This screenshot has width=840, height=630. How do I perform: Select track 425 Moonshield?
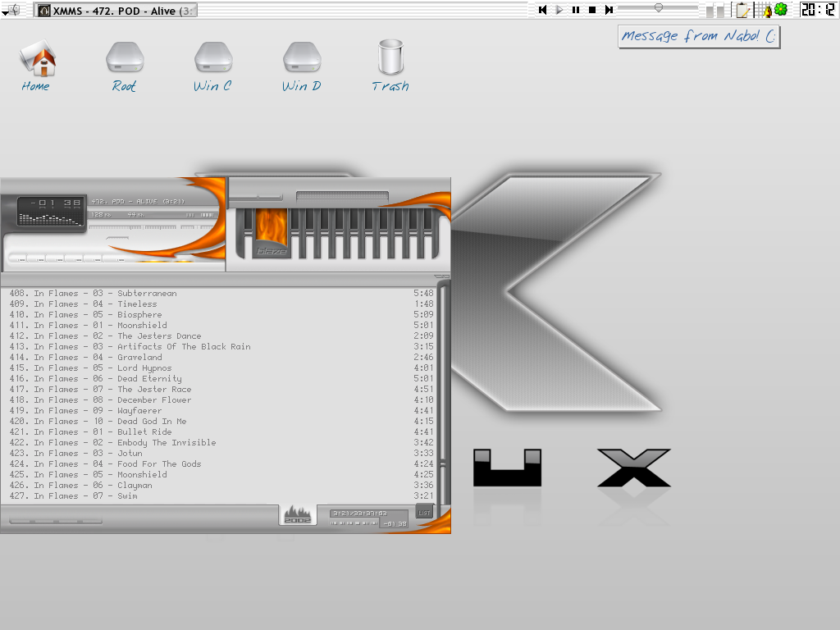pyautogui.click(x=221, y=475)
